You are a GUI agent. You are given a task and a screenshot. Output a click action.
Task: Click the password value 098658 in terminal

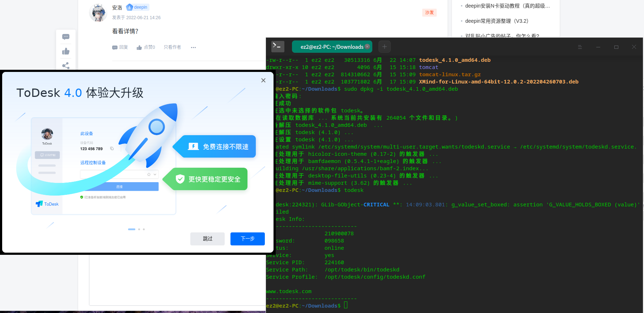pyautogui.click(x=334, y=241)
